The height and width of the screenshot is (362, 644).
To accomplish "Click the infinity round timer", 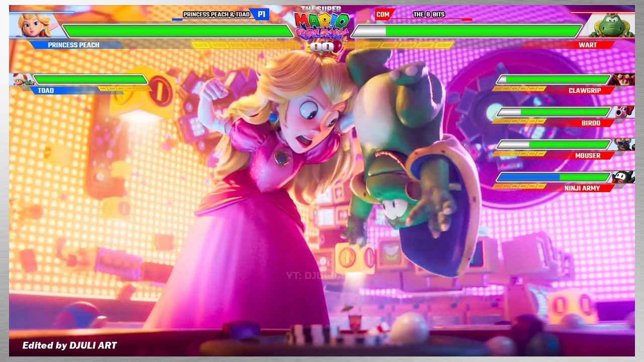I will pos(322,47).
